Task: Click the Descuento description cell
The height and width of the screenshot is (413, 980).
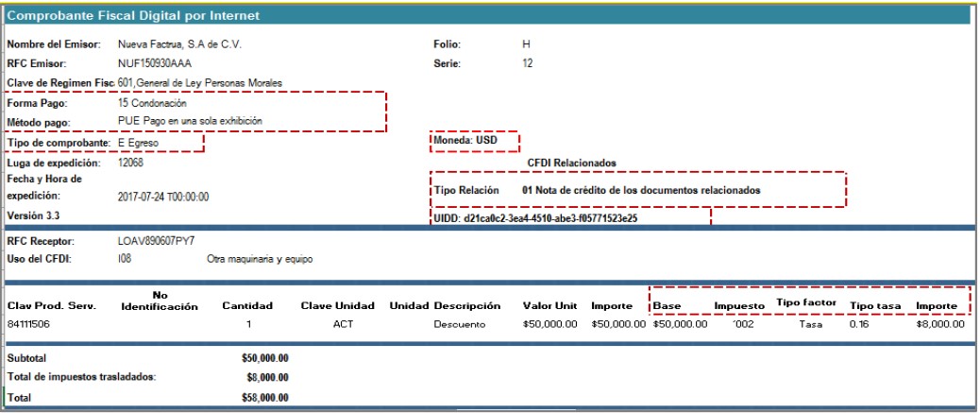Action: (458, 324)
